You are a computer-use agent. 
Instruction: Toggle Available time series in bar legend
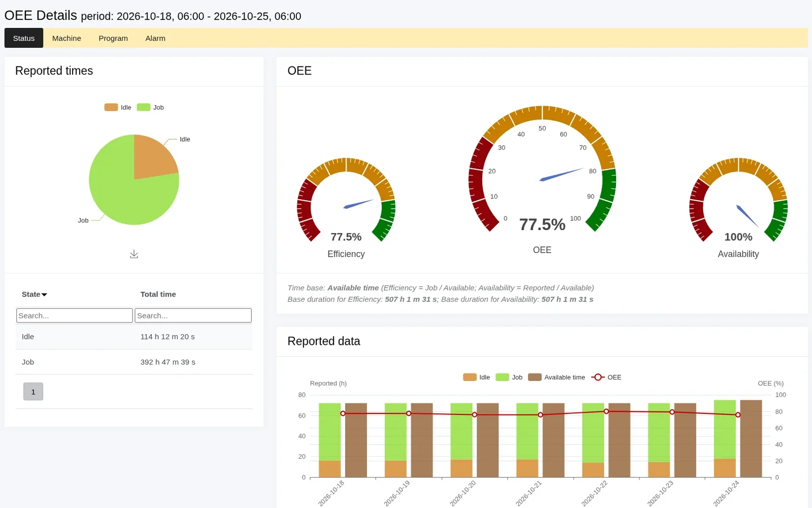[557, 377]
